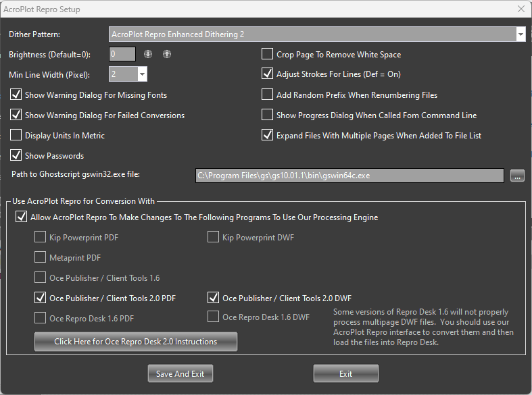Close the AcroPlot Repro Setup window
This screenshot has width=532, height=395.
pyautogui.click(x=521, y=9)
